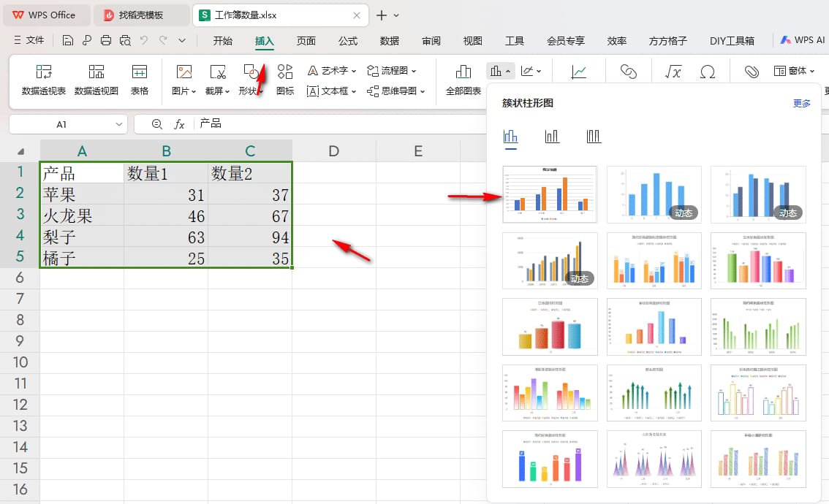Viewport: 829px width, 504px height.
Task: Click the Print icon in quick access bar
Action: [106, 40]
